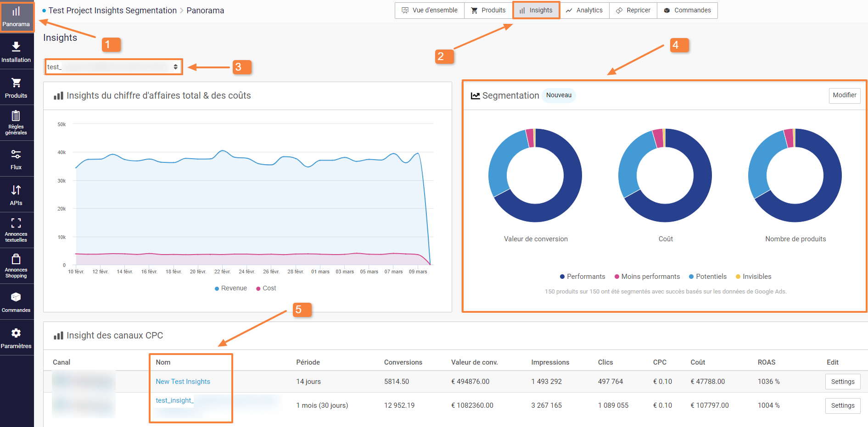The height and width of the screenshot is (427, 868).
Task: Toggle Performants segment in legend
Action: (x=582, y=277)
